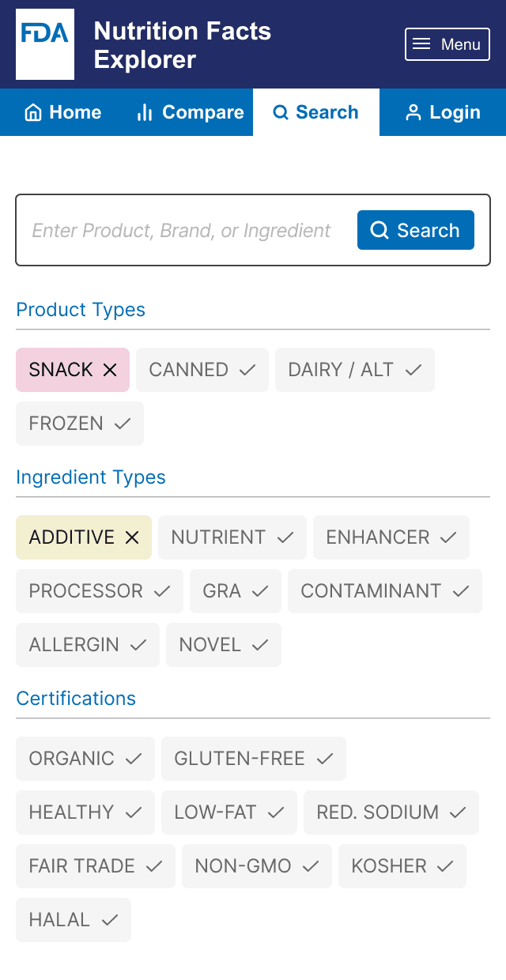The image size is (506, 980).
Task: Toggle the CANNED product type filter
Action: coord(202,369)
